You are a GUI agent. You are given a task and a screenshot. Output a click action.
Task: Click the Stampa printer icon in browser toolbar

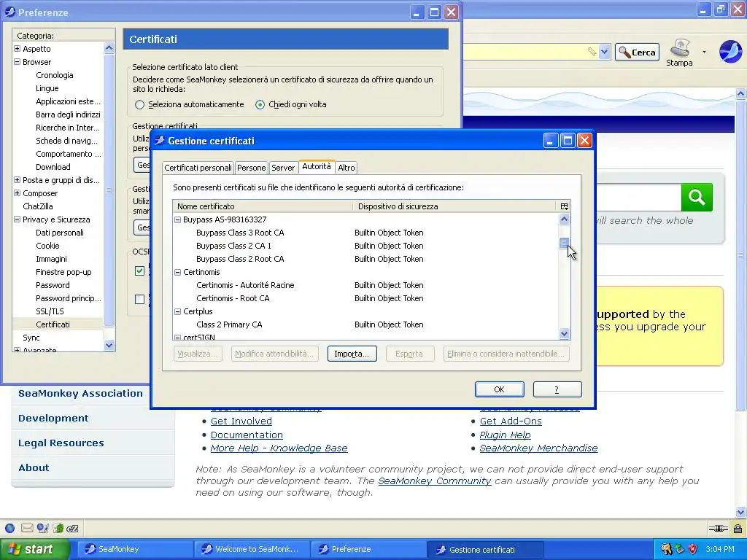coord(679,52)
